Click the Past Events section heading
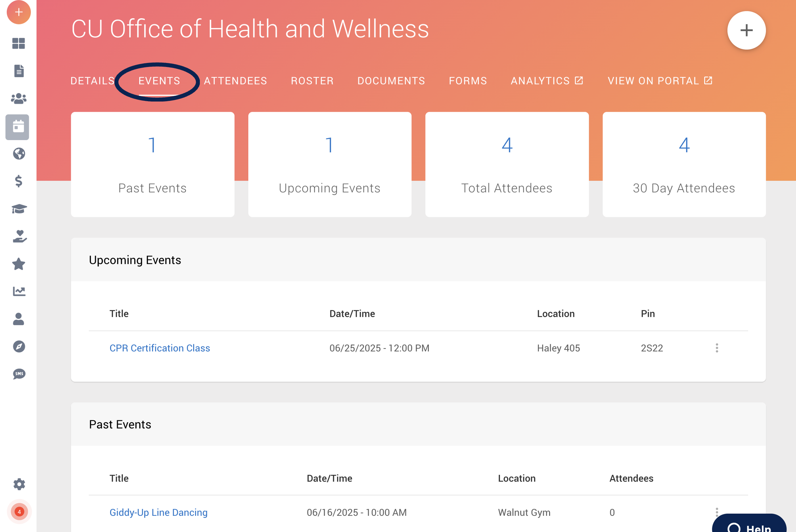The height and width of the screenshot is (532, 796). [x=120, y=424]
